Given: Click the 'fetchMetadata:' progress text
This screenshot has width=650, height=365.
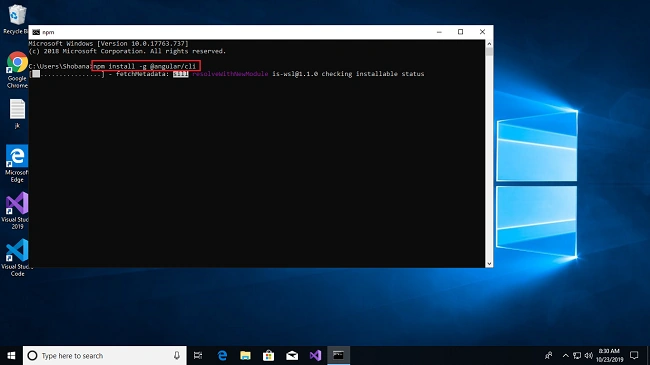Looking at the screenshot, I should (x=143, y=74).
